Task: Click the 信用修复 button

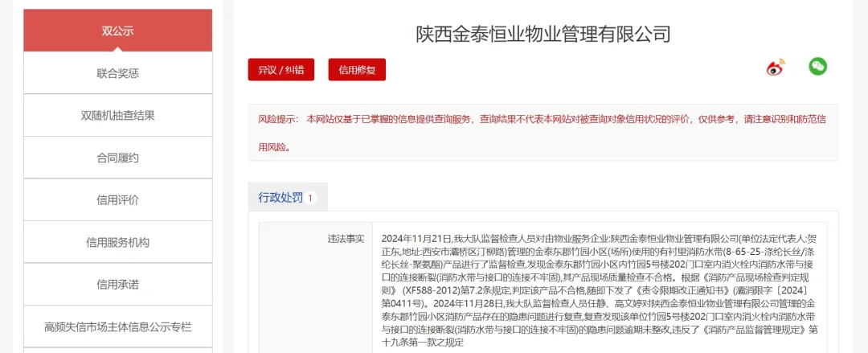Action: pyautogui.click(x=357, y=70)
